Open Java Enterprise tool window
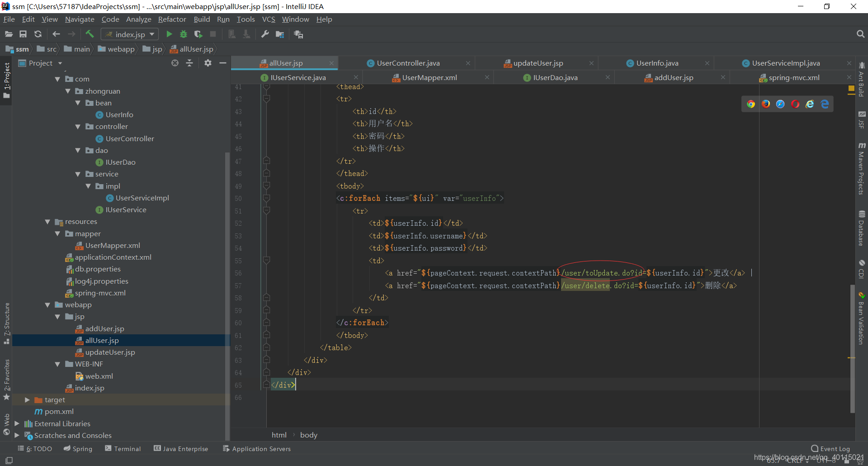Viewport: 868px width, 466px height. point(181,449)
